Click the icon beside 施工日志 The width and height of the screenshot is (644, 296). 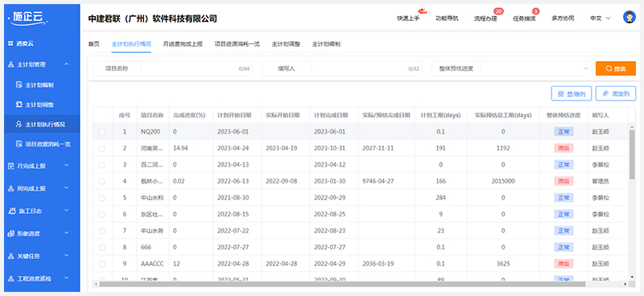coord(11,211)
